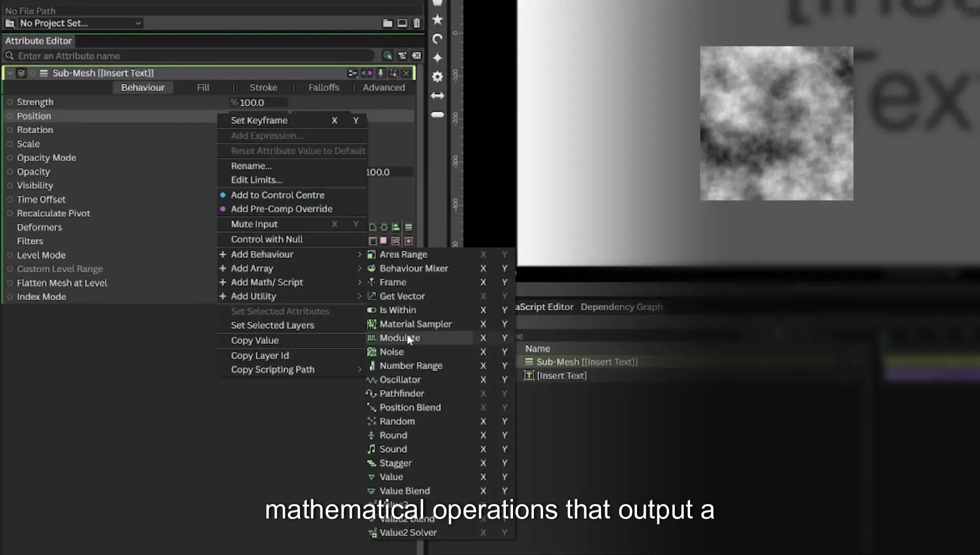Expand the Add Utility submenu
This screenshot has width=980, height=555.
point(292,296)
